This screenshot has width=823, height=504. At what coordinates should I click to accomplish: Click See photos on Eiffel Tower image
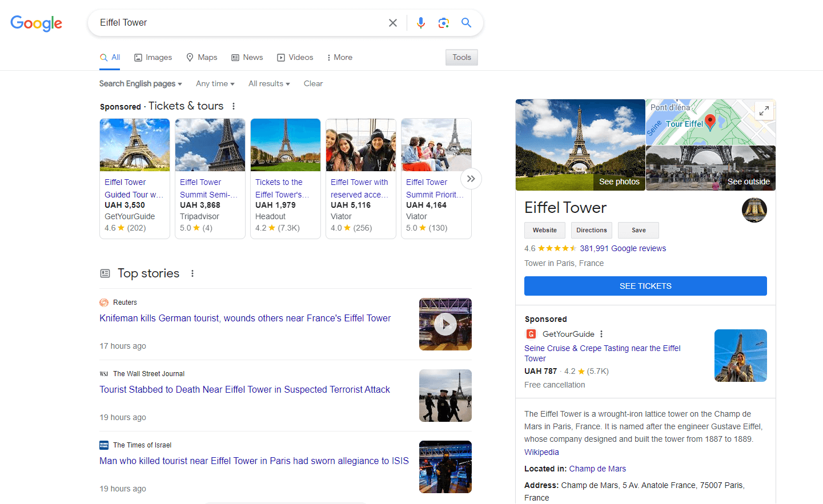(619, 182)
